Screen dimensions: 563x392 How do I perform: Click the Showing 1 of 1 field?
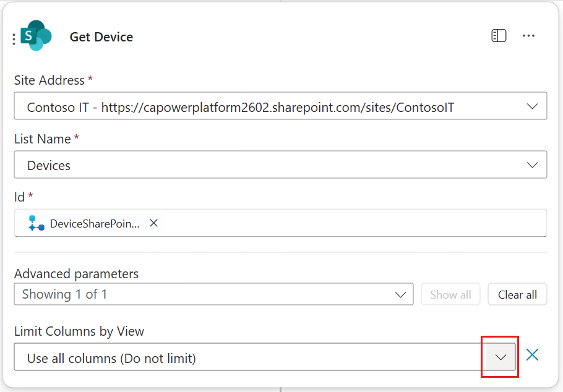point(213,294)
